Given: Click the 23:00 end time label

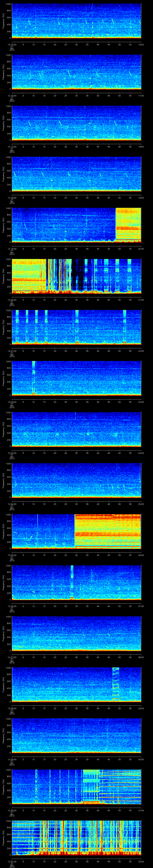Looking at the screenshot, I should [x=141, y=402].
